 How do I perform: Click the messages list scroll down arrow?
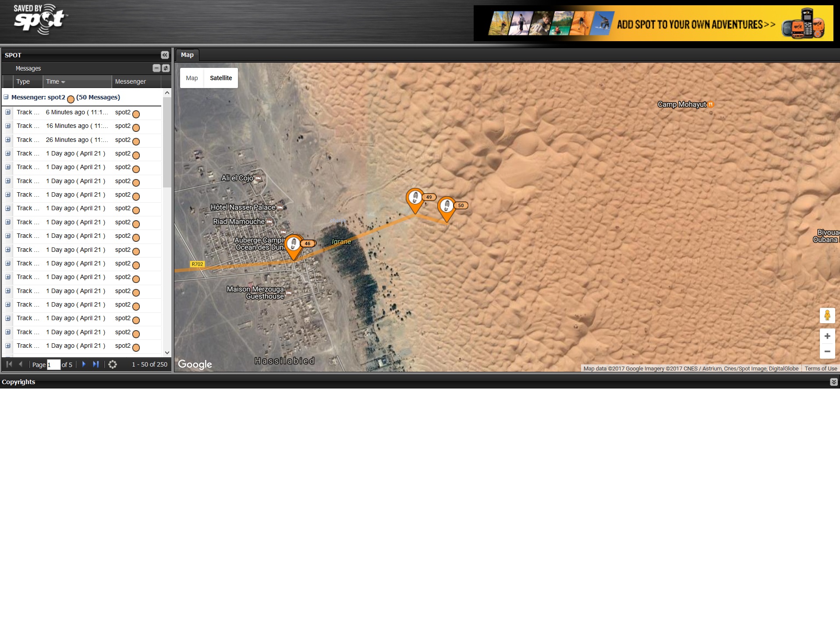(x=167, y=353)
